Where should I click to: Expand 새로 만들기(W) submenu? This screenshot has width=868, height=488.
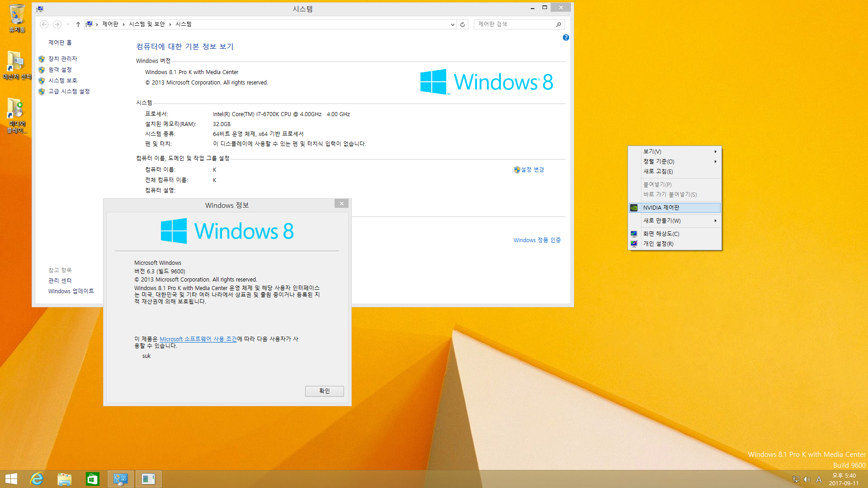tap(716, 221)
